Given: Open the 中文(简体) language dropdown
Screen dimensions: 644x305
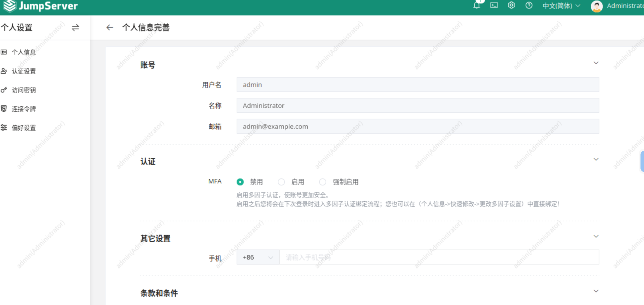Looking at the screenshot, I should tap(561, 6).
